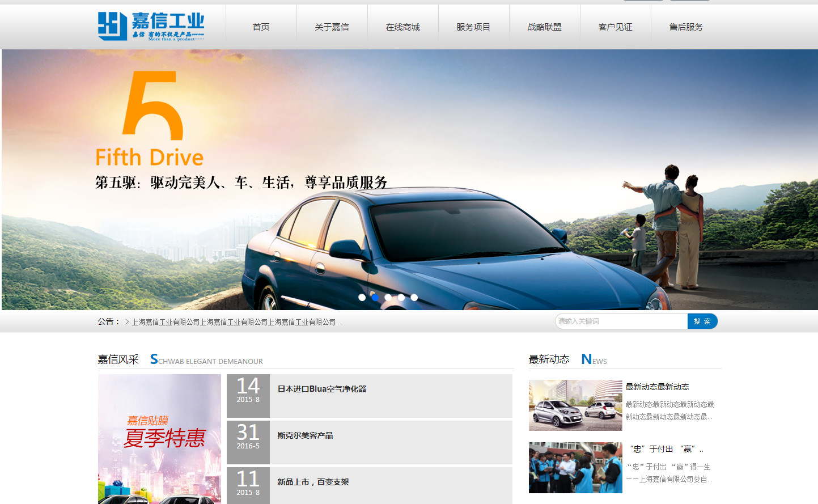Open the 首页 home menu item
This screenshot has height=504, width=818.
click(261, 27)
